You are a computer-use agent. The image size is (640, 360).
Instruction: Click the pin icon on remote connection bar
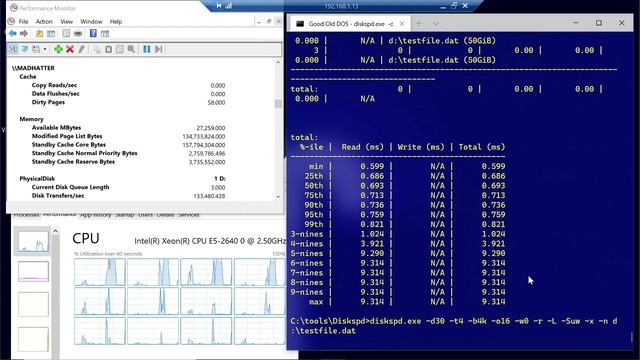tap(219, 6)
